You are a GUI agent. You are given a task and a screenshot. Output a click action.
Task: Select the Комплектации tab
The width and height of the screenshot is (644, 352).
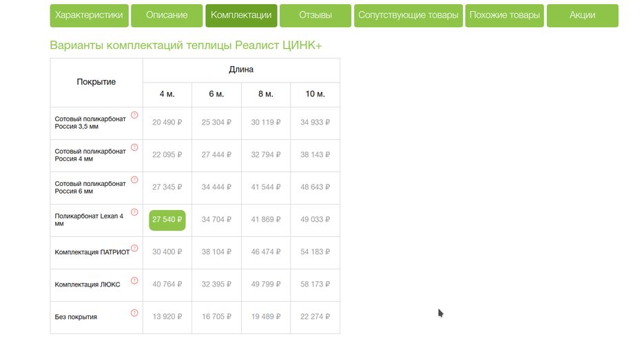click(241, 15)
